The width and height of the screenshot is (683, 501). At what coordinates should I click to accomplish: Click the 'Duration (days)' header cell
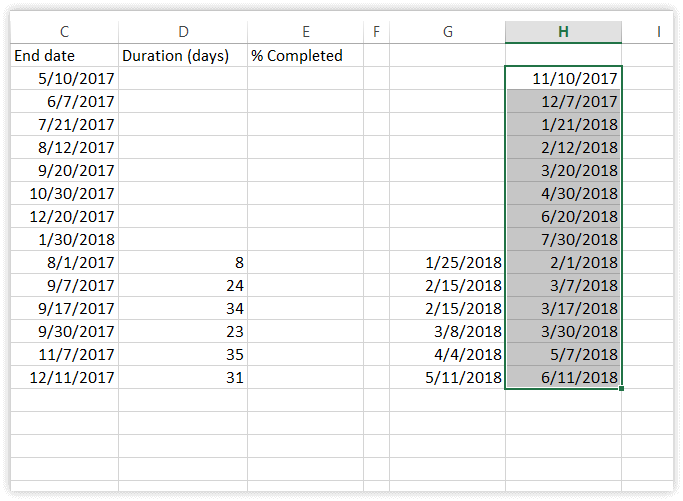tap(183, 55)
